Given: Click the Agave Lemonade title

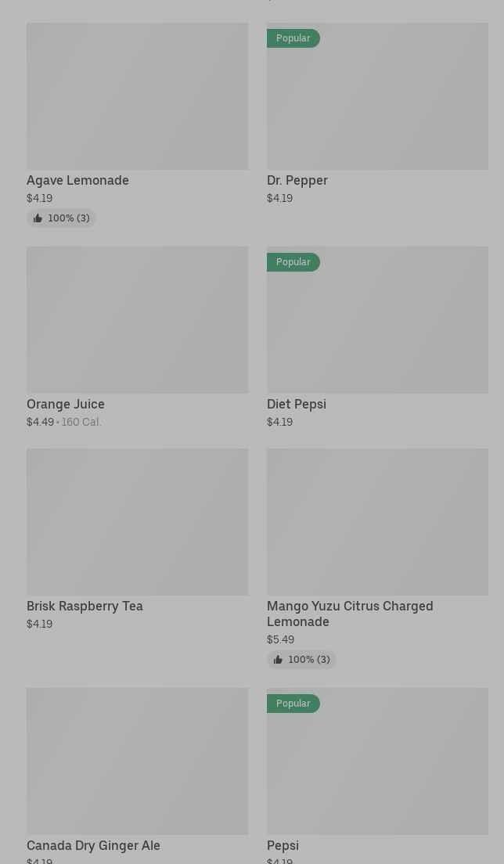Looking at the screenshot, I should point(77,180).
